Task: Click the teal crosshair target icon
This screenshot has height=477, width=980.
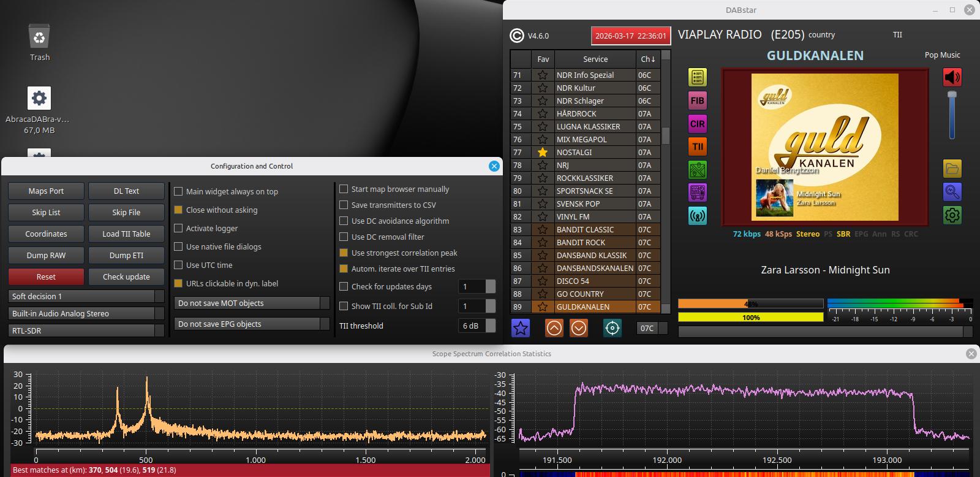Action: click(x=612, y=328)
